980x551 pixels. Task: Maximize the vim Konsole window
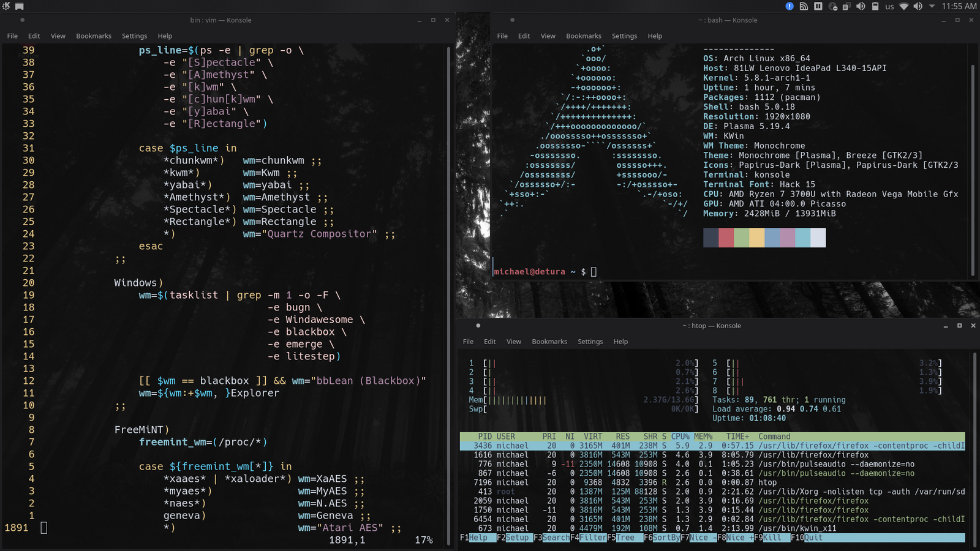coord(433,20)
